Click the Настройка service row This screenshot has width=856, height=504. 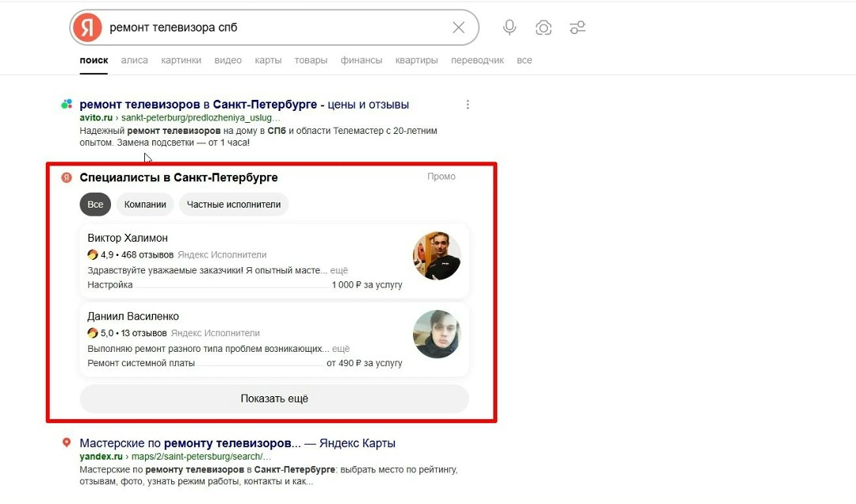(x=245, y=284)
